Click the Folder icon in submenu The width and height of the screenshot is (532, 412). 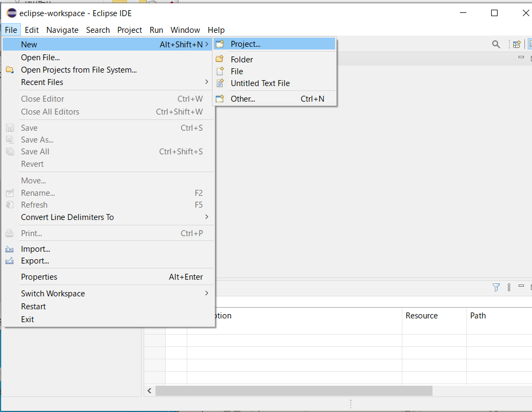(x=220, y=59)
